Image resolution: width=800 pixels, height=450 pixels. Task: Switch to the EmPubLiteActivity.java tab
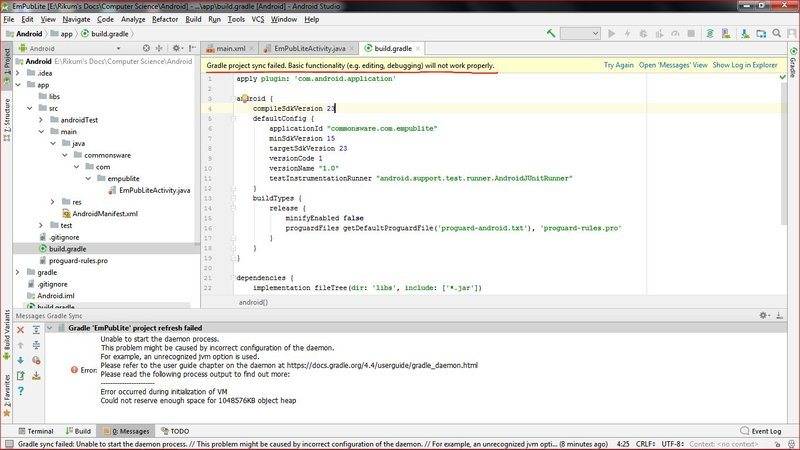(x=303, y=47)
